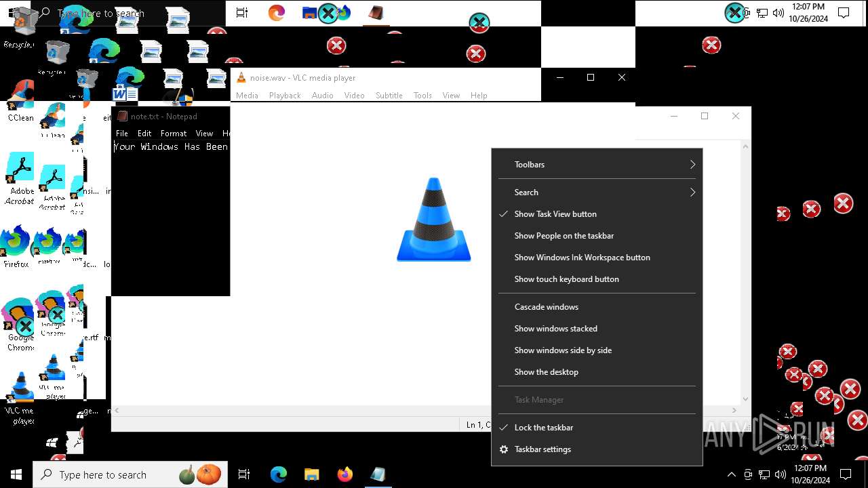The image size is (868, 488).
Task: Open the VLC Subtitle menu
Action: (389, 96)
